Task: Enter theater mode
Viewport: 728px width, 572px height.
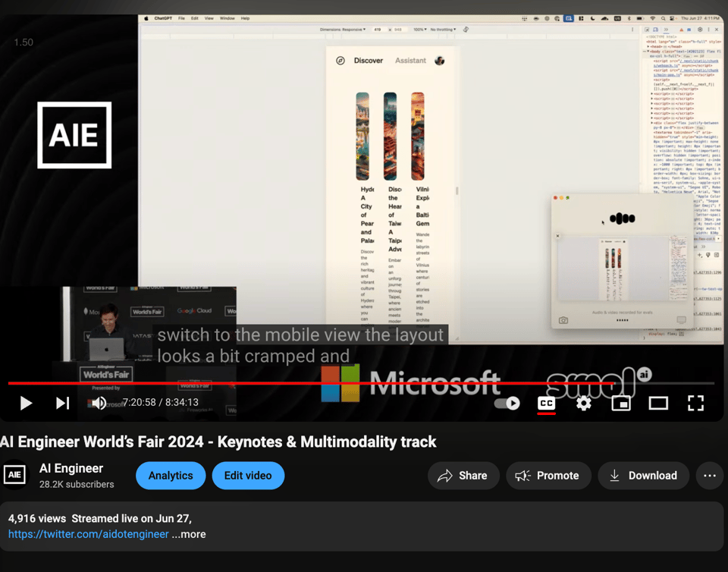Action: (x=658, y=403)
